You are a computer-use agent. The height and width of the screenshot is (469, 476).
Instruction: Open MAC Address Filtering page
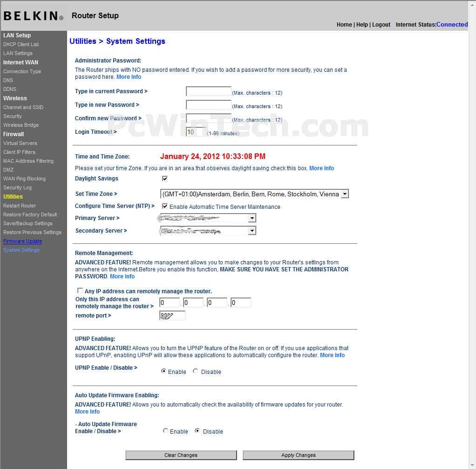click(x=28, y=161)
